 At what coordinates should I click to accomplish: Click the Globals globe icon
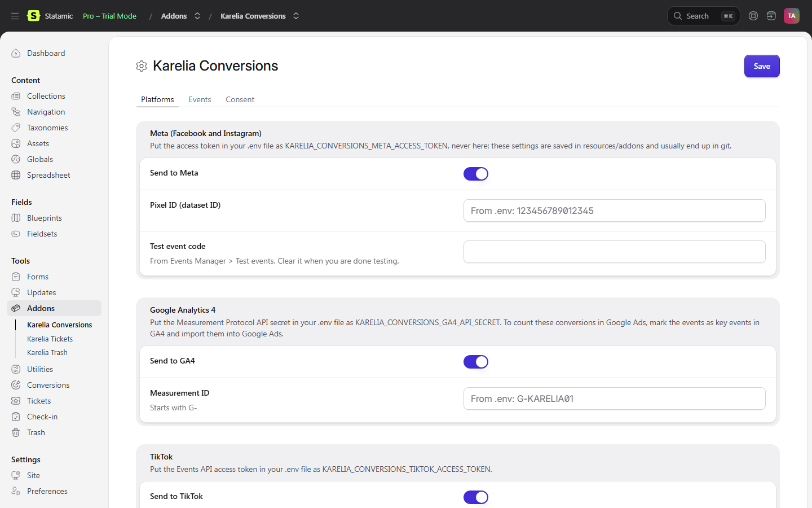[16, 159]
